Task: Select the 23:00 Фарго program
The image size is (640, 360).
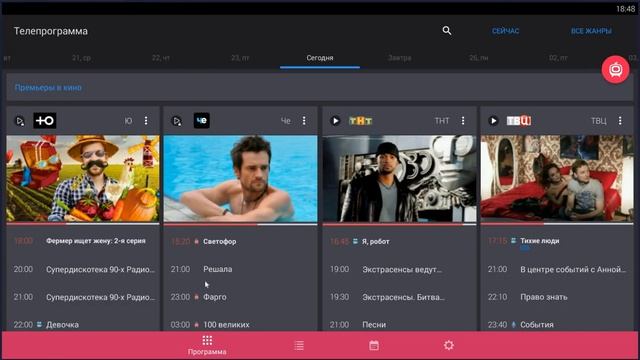Action: coord(240,297)
